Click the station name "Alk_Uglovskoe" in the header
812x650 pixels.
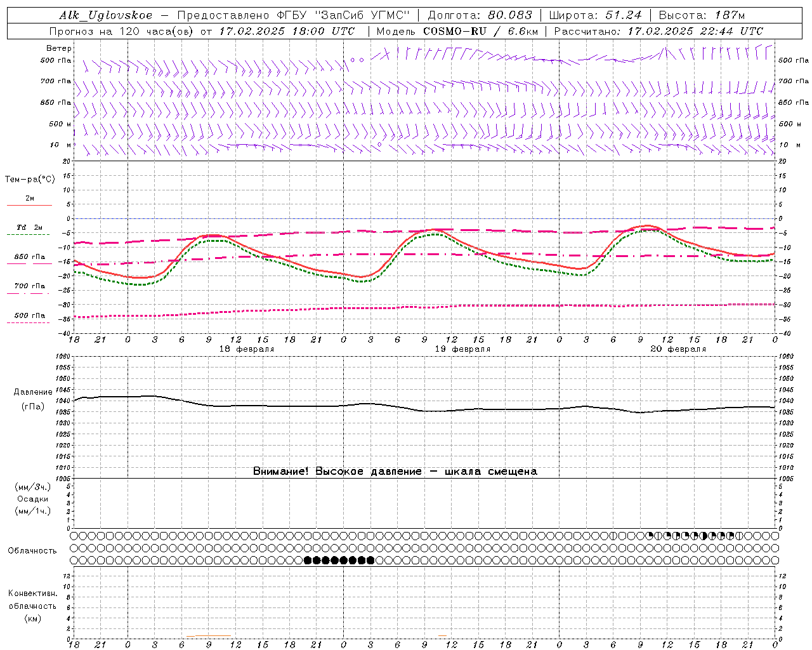pos(106,15)
